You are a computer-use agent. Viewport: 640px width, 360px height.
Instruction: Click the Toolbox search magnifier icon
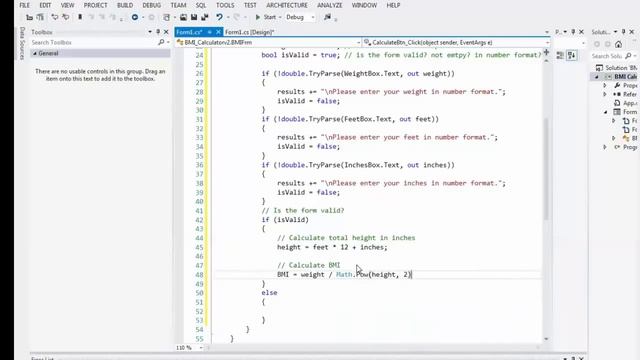coord(161,42)
